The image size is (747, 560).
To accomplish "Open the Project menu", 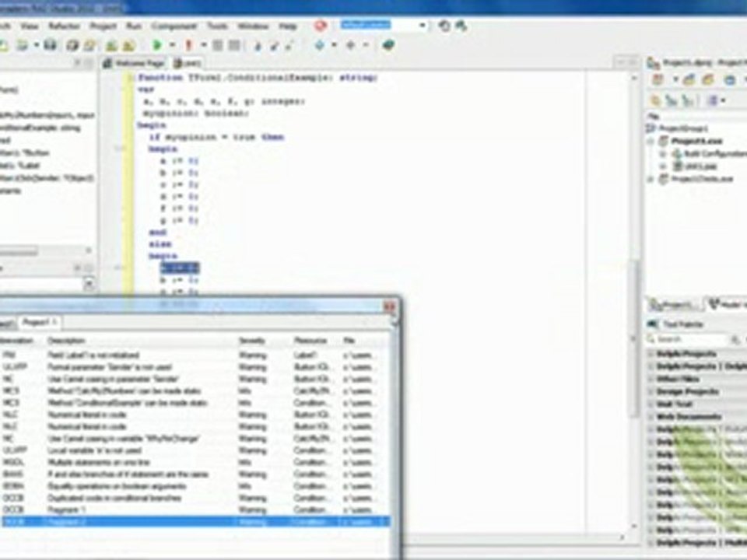I will (103, 26).
